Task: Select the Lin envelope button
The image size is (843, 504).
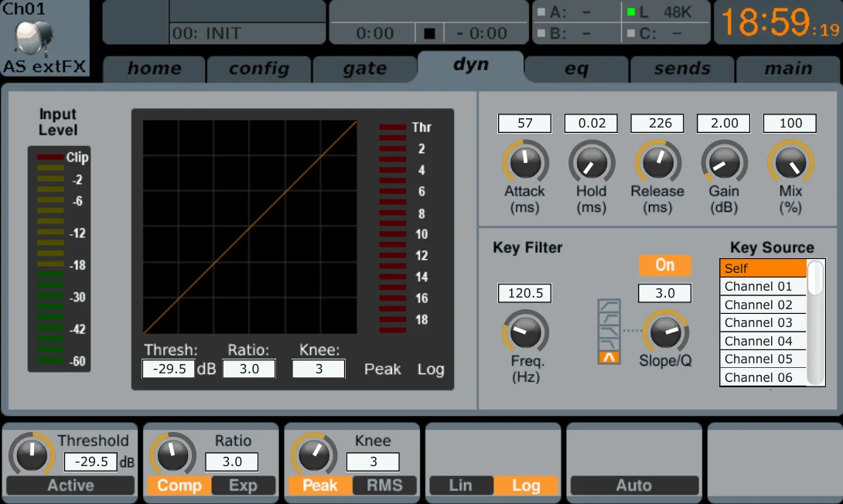Action: [460, 485]
